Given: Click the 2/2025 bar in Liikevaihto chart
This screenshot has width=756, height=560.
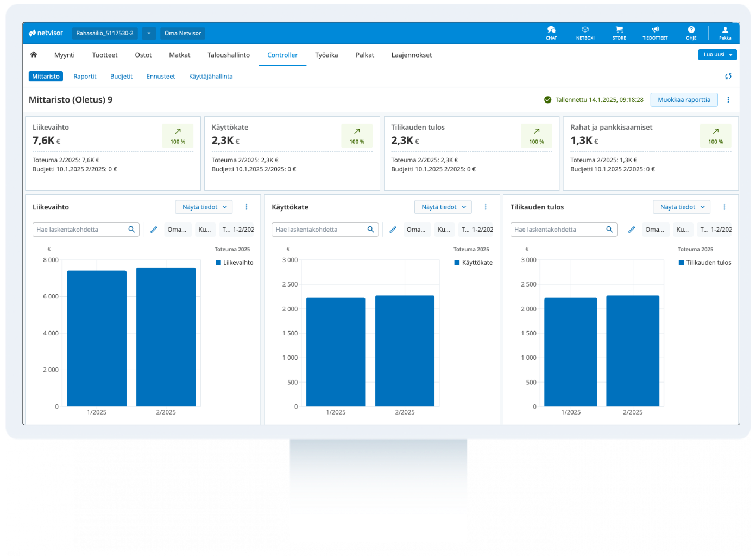Looking at the screenshot, I should 166,337.
